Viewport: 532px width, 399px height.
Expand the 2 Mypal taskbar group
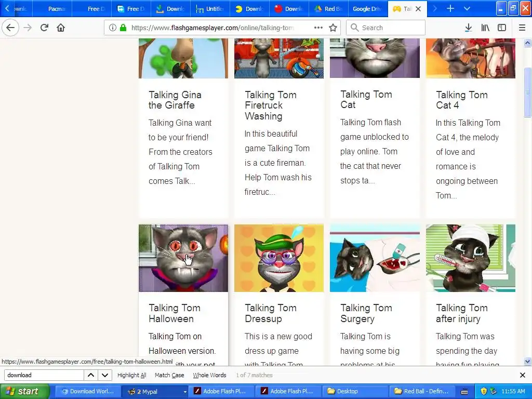[155, 391]
